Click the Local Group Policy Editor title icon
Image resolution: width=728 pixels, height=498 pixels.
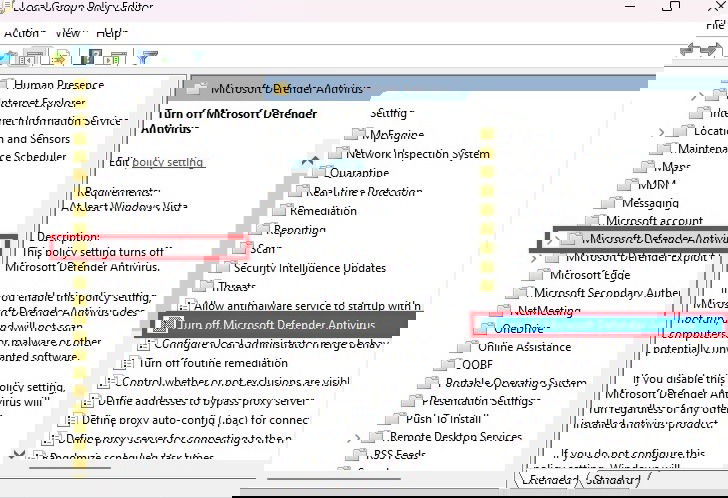coord(6,6)
